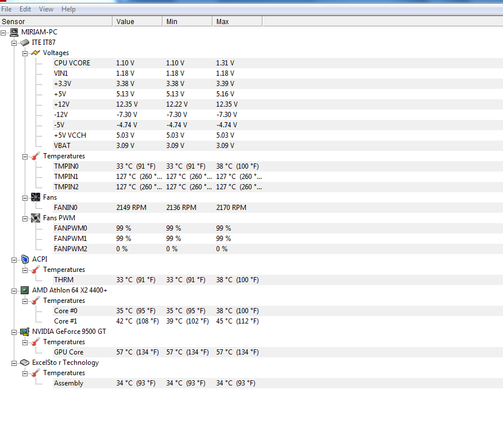503x448 pixels.
Task: Click the 1.31 V max value
Action: coord(225,63)
